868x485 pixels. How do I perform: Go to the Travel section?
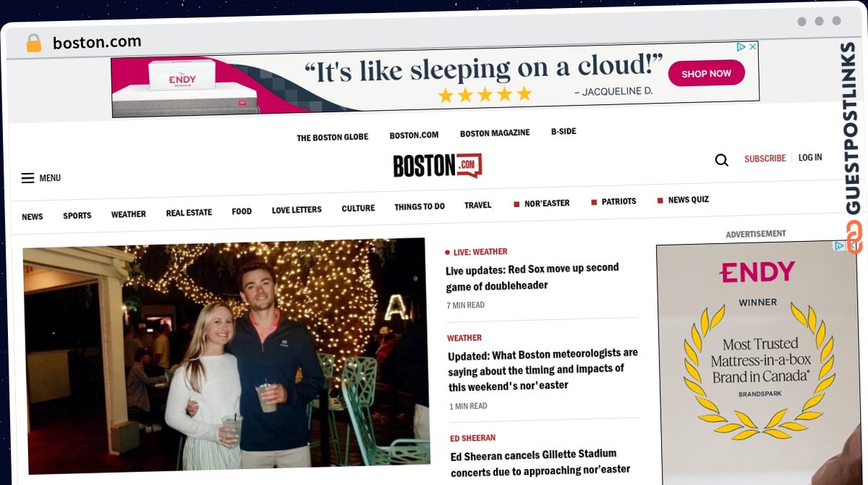(x=477, y=206)
